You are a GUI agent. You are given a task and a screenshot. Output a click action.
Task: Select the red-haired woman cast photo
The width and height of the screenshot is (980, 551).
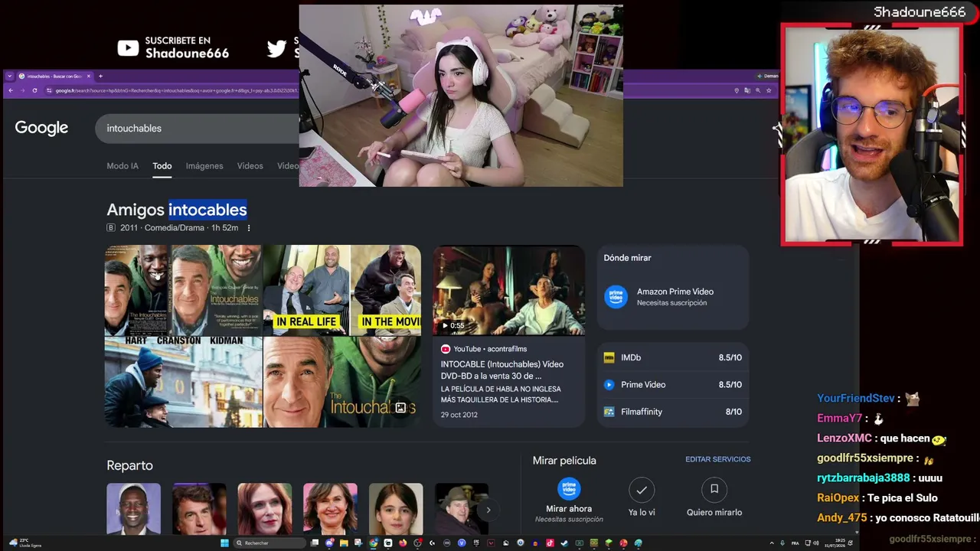pyautogui.click(x=265, y=509)
